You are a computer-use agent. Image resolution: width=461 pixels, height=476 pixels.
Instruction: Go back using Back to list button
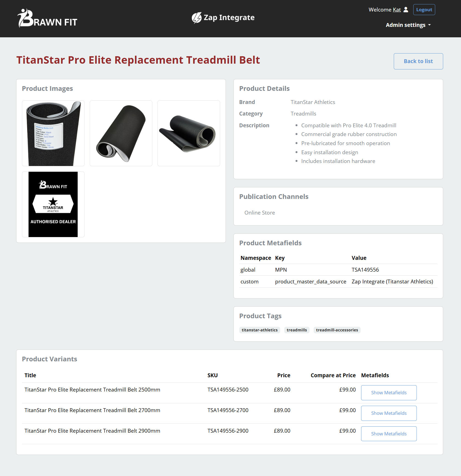point(418,61)
